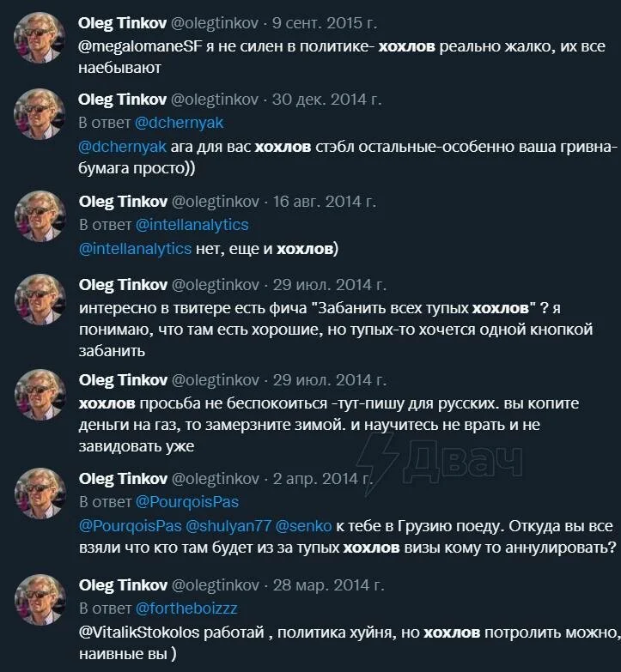This screenshot has width=621, height=672.
Task: Open avatar of the 16 авг. 2014 tweet
Action: point(40,215)
